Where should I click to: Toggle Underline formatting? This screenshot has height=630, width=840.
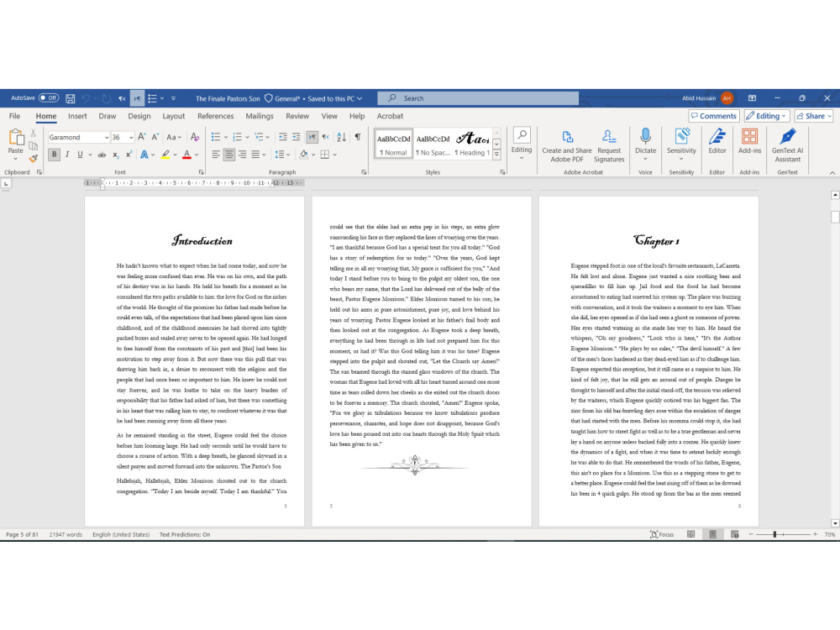(80, 155)
